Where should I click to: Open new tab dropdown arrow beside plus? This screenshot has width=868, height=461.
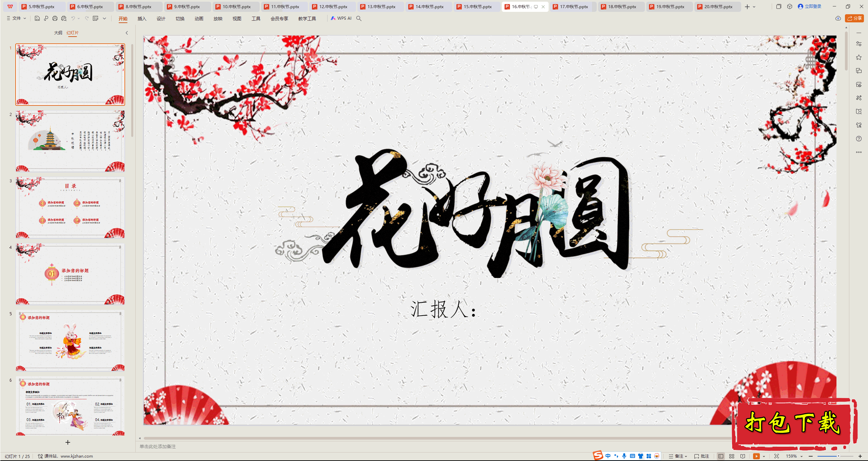754,7
